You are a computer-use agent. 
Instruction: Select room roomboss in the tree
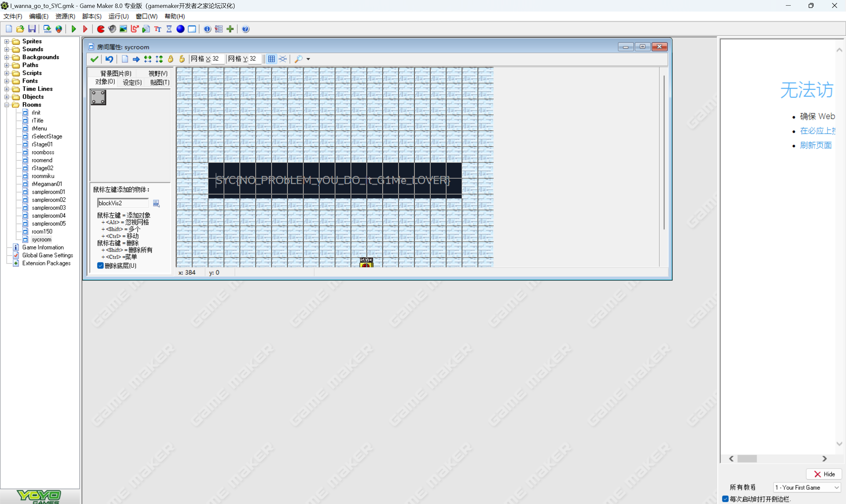point(43,152)
